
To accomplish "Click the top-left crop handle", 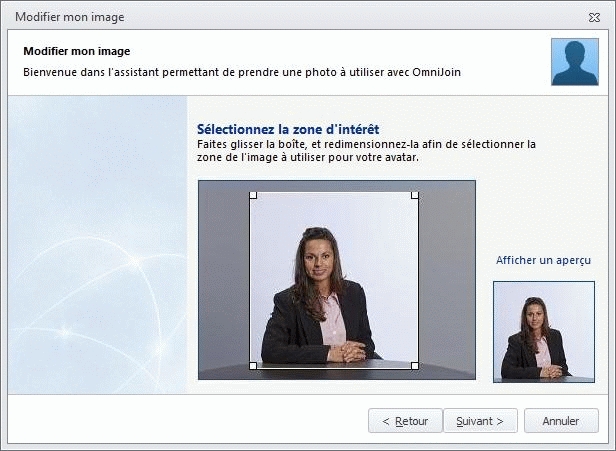I will (253, 195).
